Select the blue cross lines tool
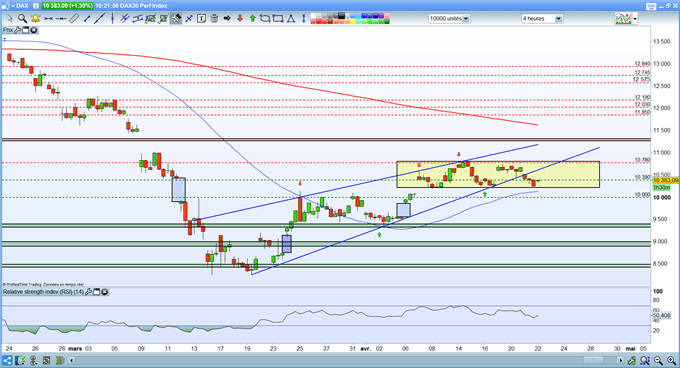Screen dimensions: 680x368 point(189,19)
